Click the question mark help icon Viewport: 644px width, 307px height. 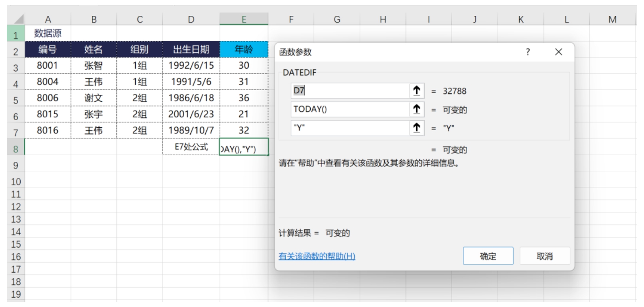[528, 52]
